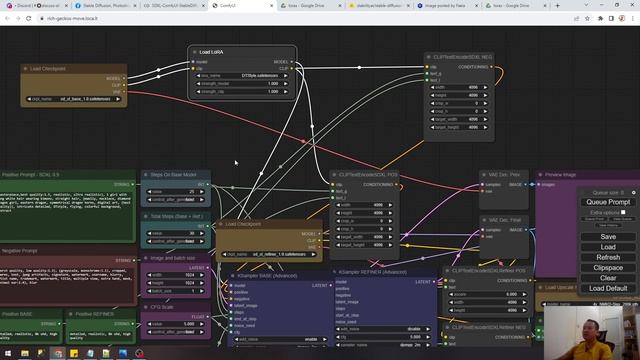
Task: Click the browser forward arrow
Action: point(18,19)
